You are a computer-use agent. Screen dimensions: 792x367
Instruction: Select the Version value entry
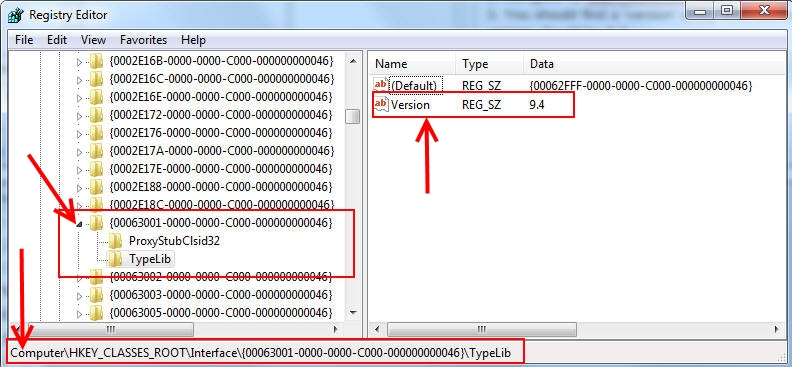click(x=410, y=105)
